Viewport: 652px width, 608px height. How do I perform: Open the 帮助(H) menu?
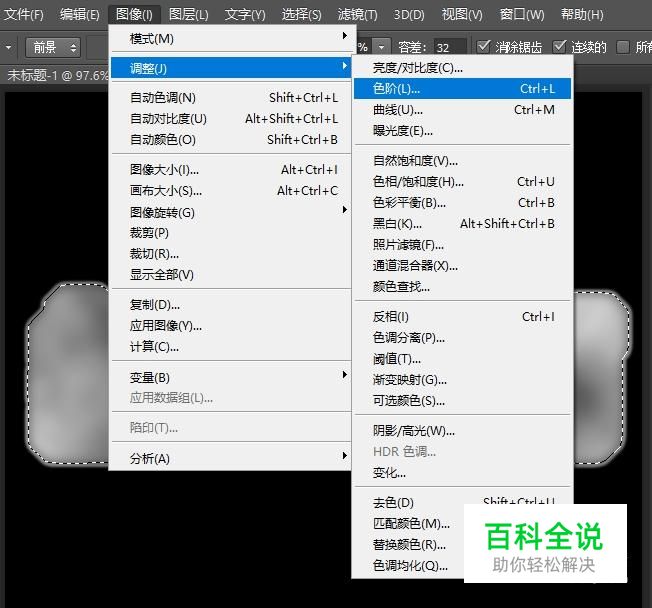[582, 15]
